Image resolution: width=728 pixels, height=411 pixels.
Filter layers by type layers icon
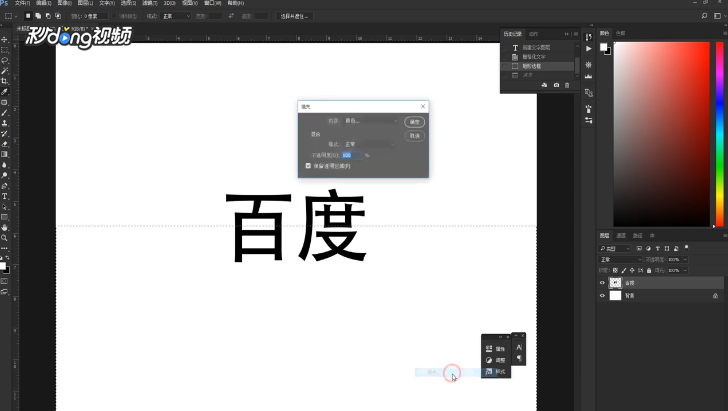click(657, 248)
